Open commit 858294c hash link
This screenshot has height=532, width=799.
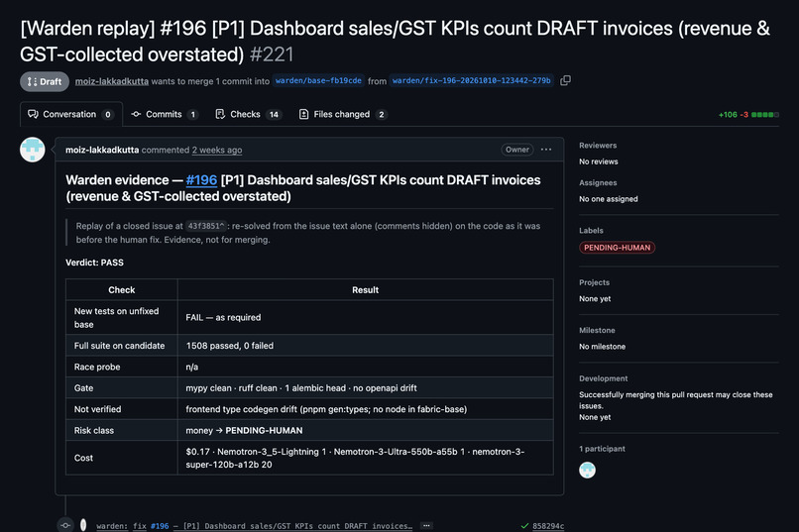coord(548,526)
